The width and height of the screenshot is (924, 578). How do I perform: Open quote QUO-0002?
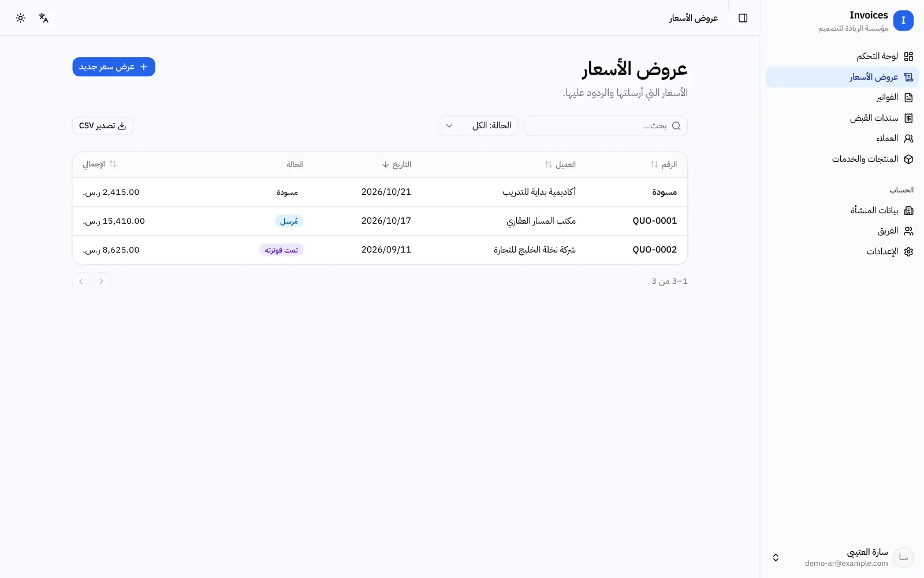[655, 250]
